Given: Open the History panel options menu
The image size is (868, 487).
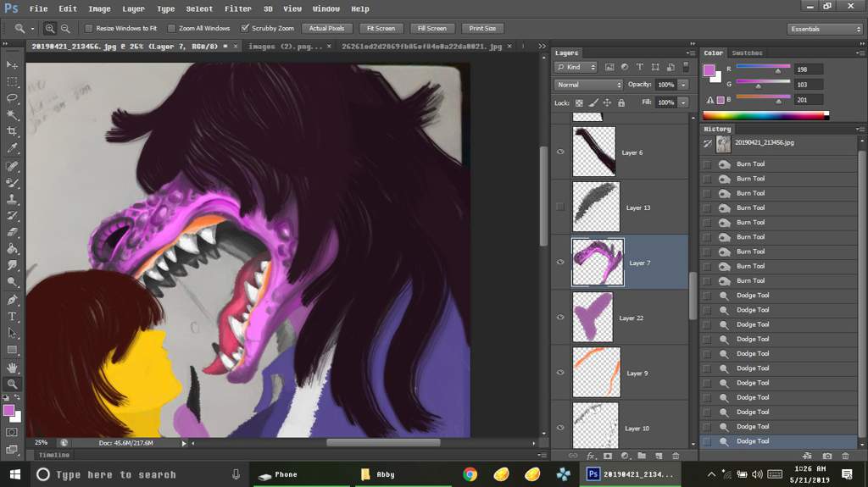Looking at the screenshot, I should (860, 129).
